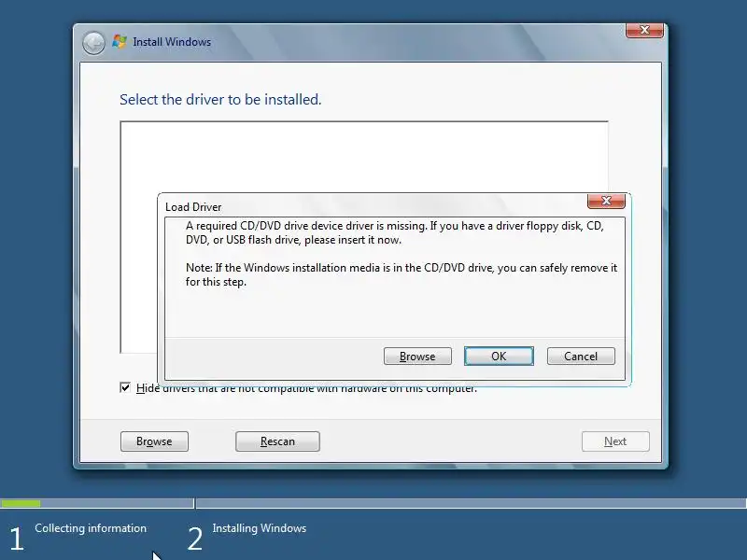Rescan for drivers
747x560 pixels.
point(277,441)
